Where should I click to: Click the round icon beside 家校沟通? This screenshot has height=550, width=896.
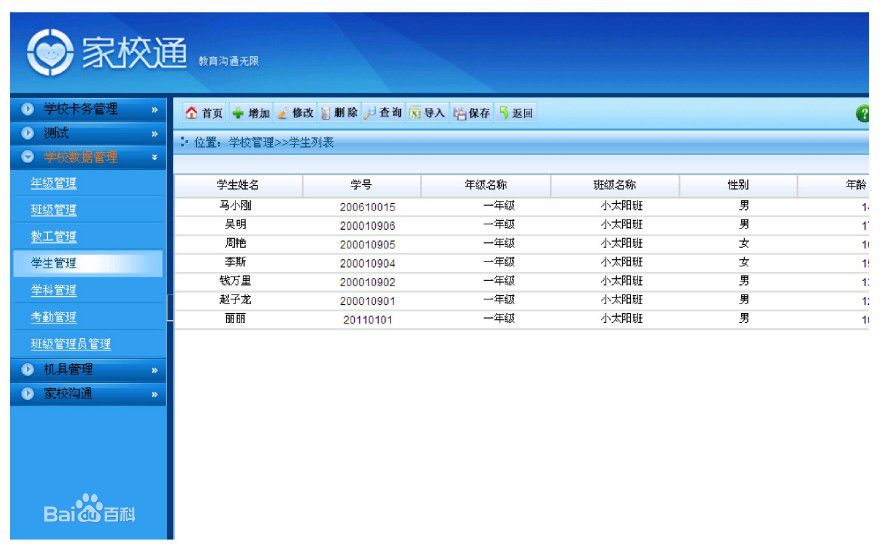[x=27, y=393]
